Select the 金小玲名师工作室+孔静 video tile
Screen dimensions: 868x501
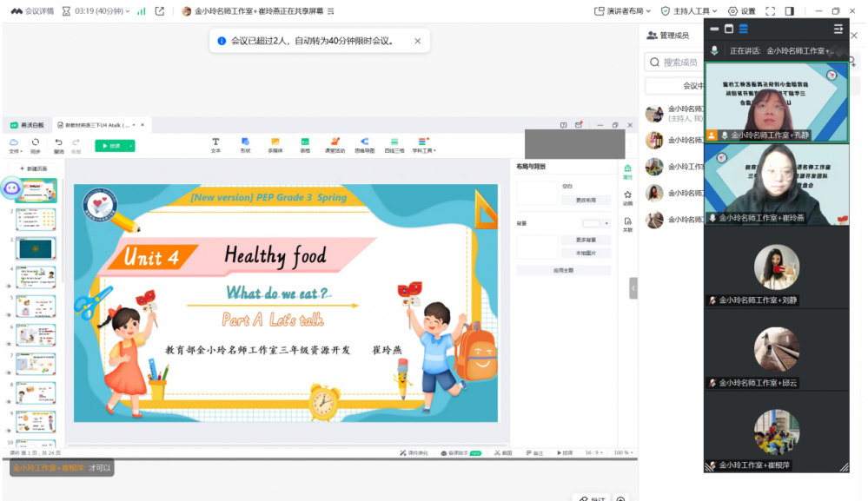[777, 102]
